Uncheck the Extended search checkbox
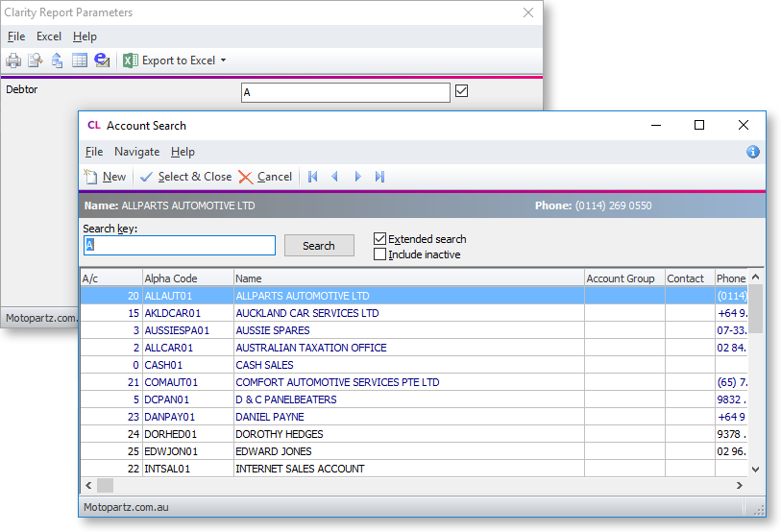Screen dimensions: 781x532 point(380,239)
